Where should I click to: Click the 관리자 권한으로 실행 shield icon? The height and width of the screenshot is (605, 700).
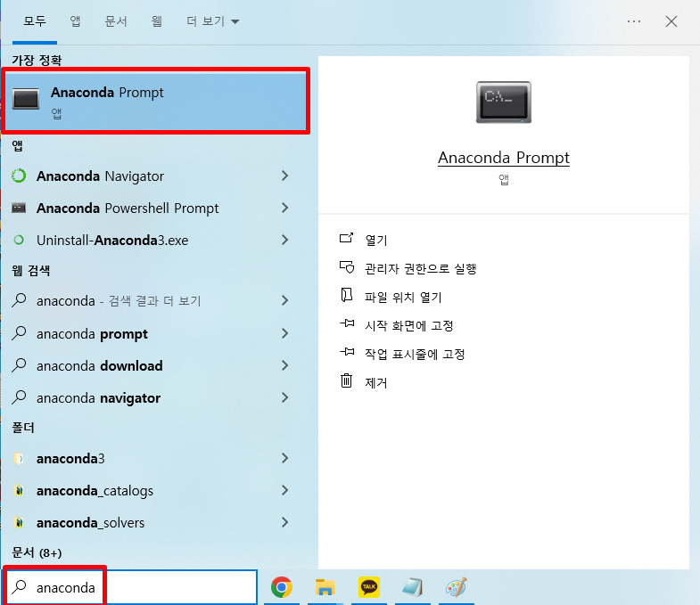click(x=346, y=267)
